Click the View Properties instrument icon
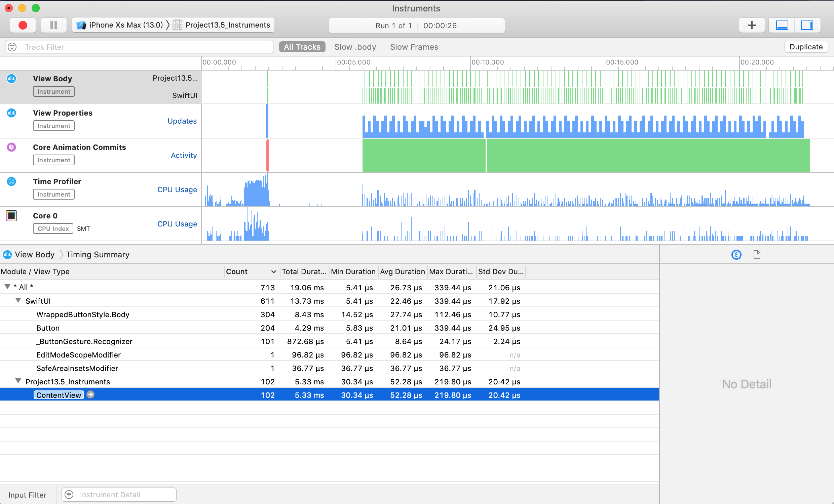The width and height of the screenshot is (834, 504). tap(11, 113)
